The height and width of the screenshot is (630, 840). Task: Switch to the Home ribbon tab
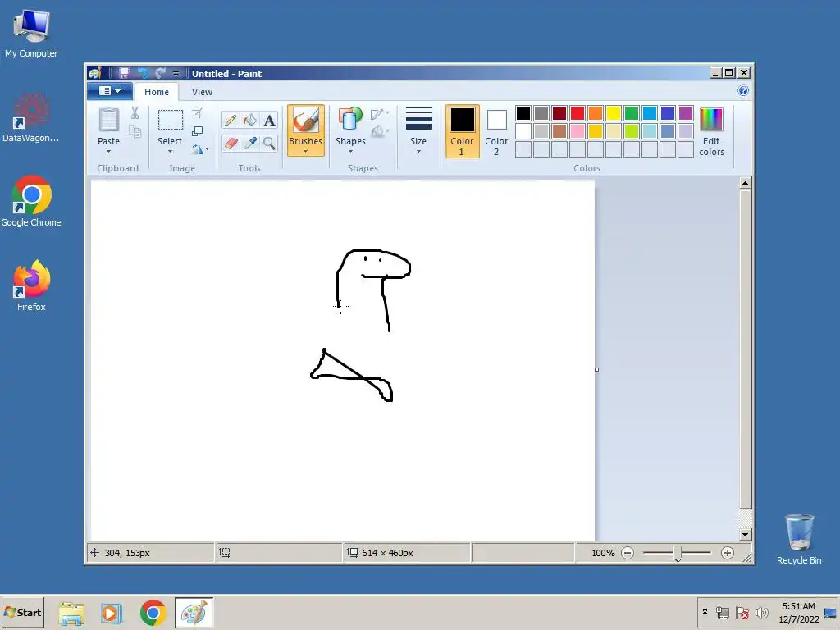click(157, 92)
